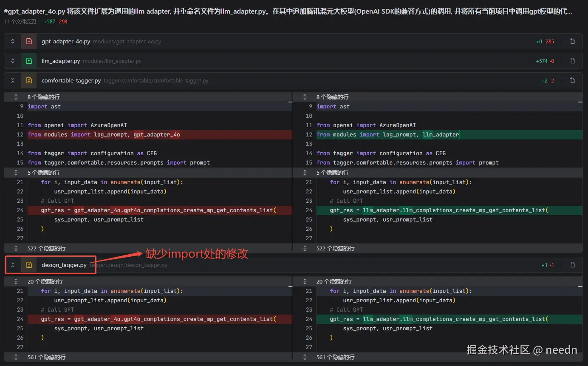Click path tagger\comfortable/comfortable_tagger.py
This screenshot has width=588, height=366.
click(156, 80)
